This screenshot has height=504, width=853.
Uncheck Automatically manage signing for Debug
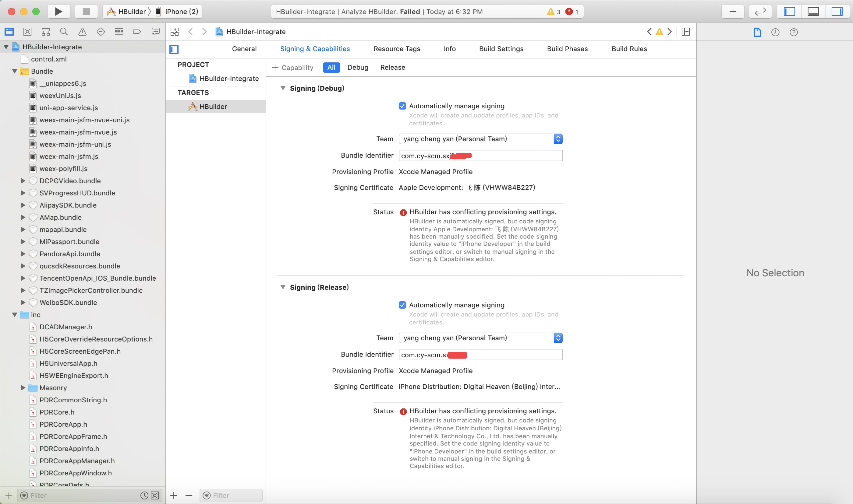(402, 106)
